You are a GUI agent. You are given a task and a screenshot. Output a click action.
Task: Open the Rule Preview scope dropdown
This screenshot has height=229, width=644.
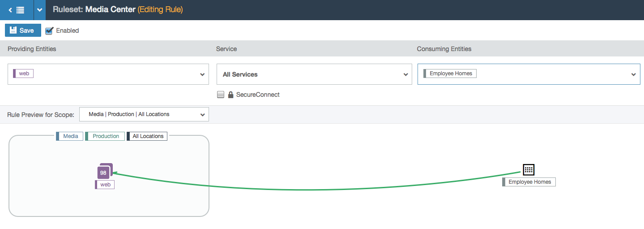pyautogui.click(x=144, y=114)
